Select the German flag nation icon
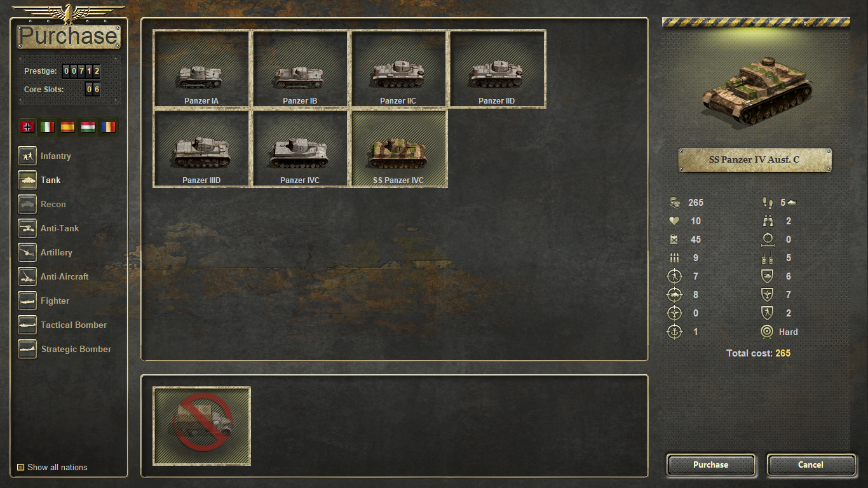Screen dimensions: 868x488 (27, 127)
